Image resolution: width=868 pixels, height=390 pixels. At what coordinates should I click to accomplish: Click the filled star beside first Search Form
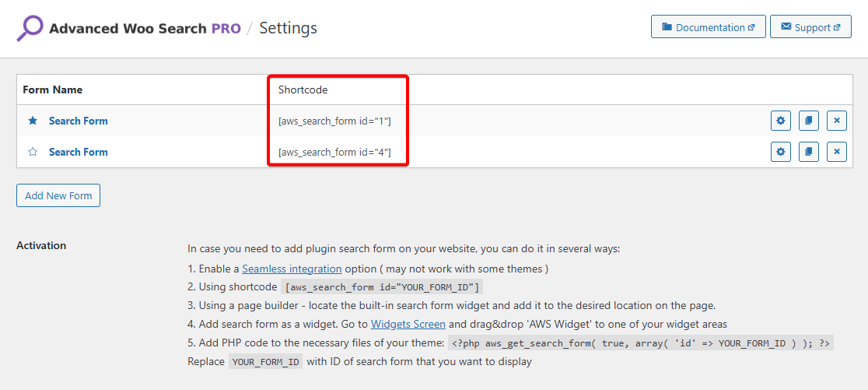33,121
